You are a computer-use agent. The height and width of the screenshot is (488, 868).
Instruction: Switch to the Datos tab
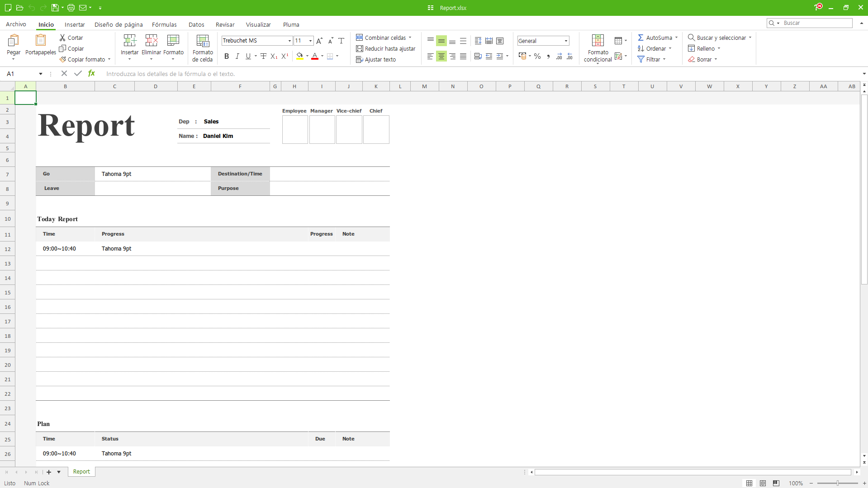196,24
